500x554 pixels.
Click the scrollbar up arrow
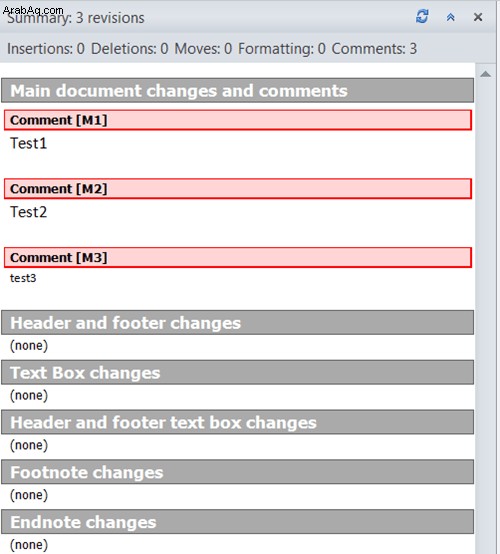[x=486, y=74]
